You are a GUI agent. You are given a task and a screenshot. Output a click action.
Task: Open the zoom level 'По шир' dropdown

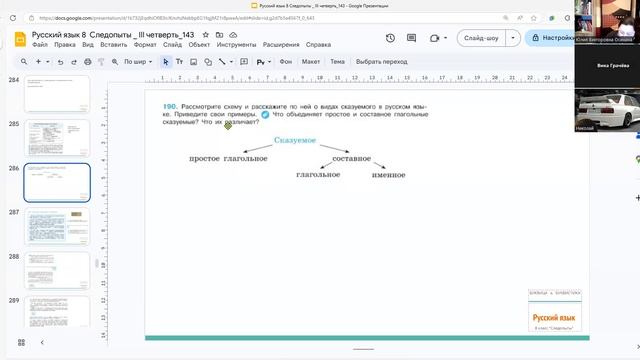pos(138,62)
